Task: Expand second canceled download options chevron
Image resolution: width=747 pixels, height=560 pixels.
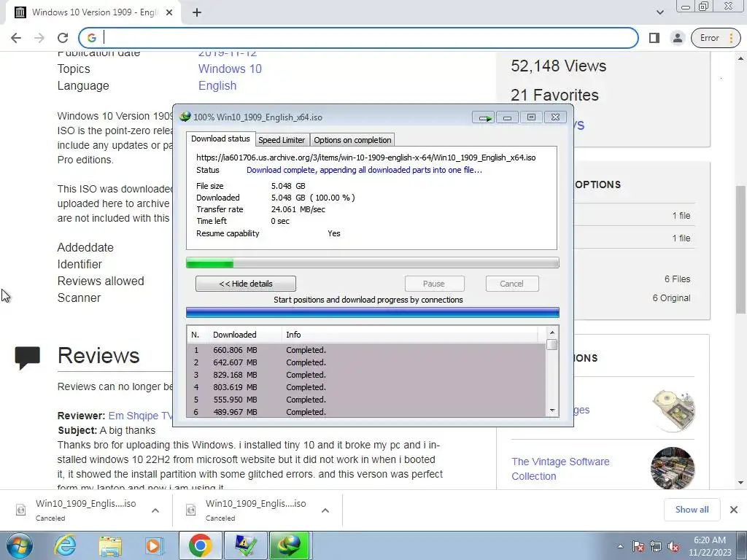Action: point(325,510)
